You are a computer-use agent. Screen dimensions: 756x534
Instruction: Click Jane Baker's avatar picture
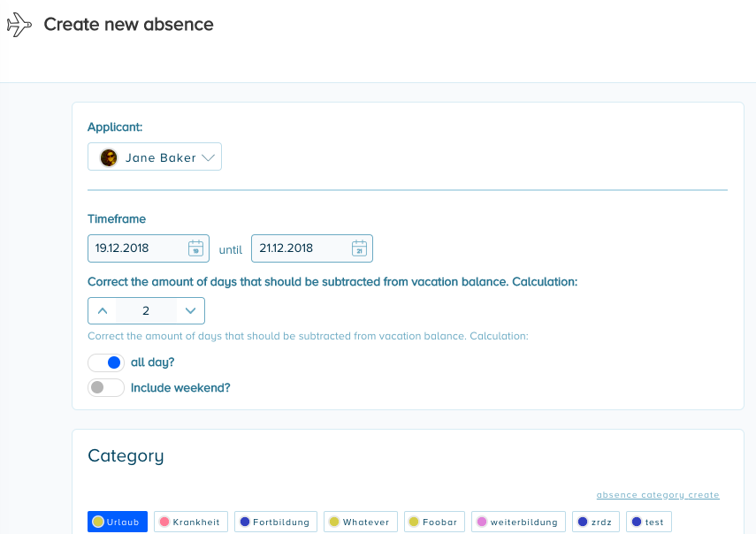pyautogui.click(x=109, y=157)
